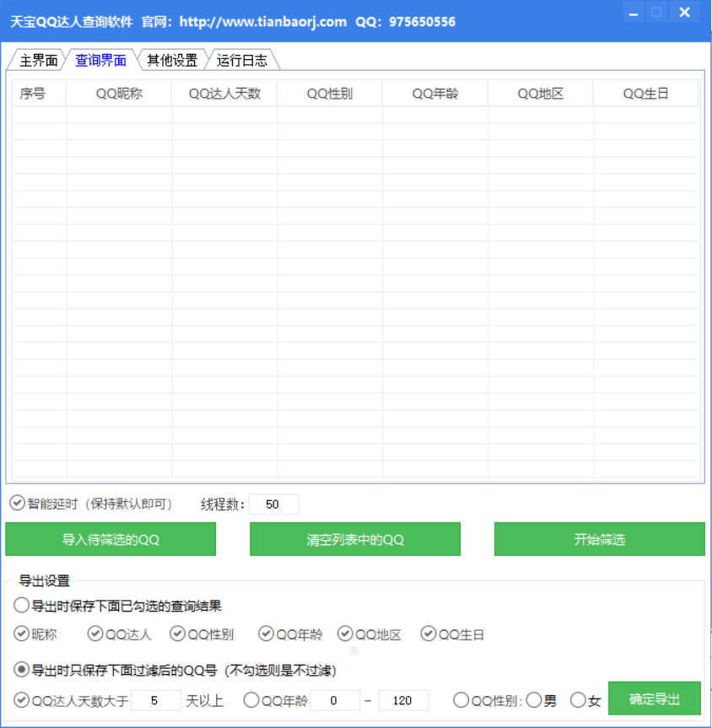点击QQ昵称列标题
This screenshot has width=712, height=728.
[x=119, y=93]
